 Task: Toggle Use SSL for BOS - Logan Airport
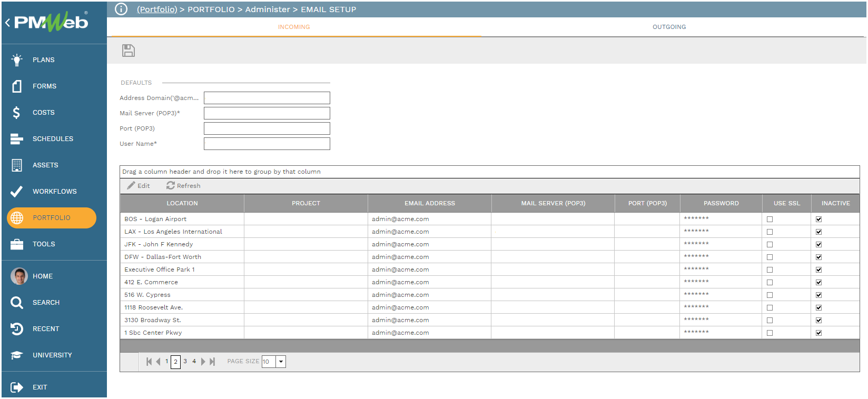click(x=770, y=220)
